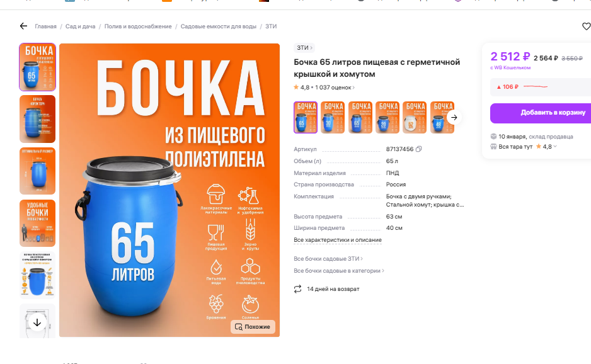Select the 30-liter barrel variant thumbnail
Viewport: 591px width, 364px height.
tap(333, 117)
